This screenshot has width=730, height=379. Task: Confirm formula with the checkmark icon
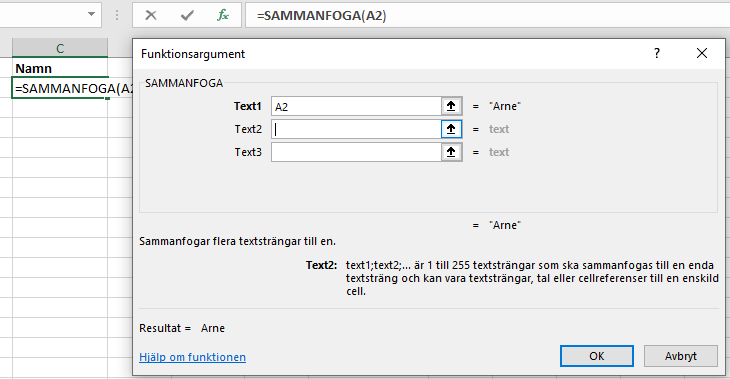[x=187, y=15]
